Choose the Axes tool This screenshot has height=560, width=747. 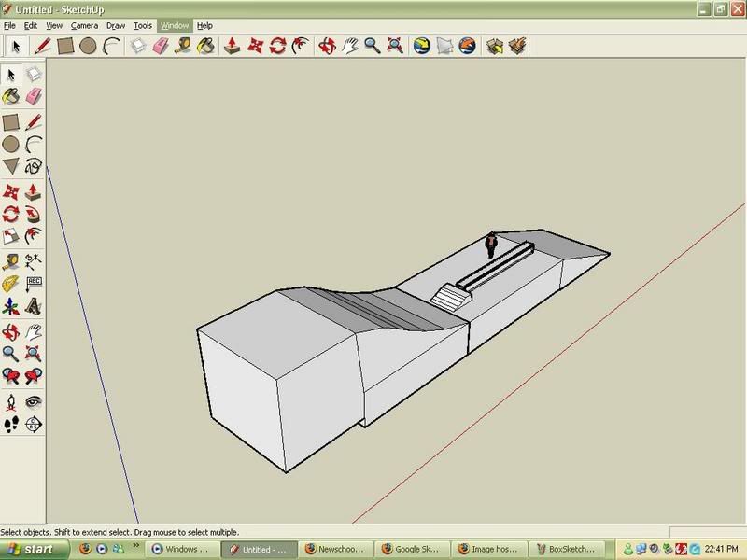(10, 306)
